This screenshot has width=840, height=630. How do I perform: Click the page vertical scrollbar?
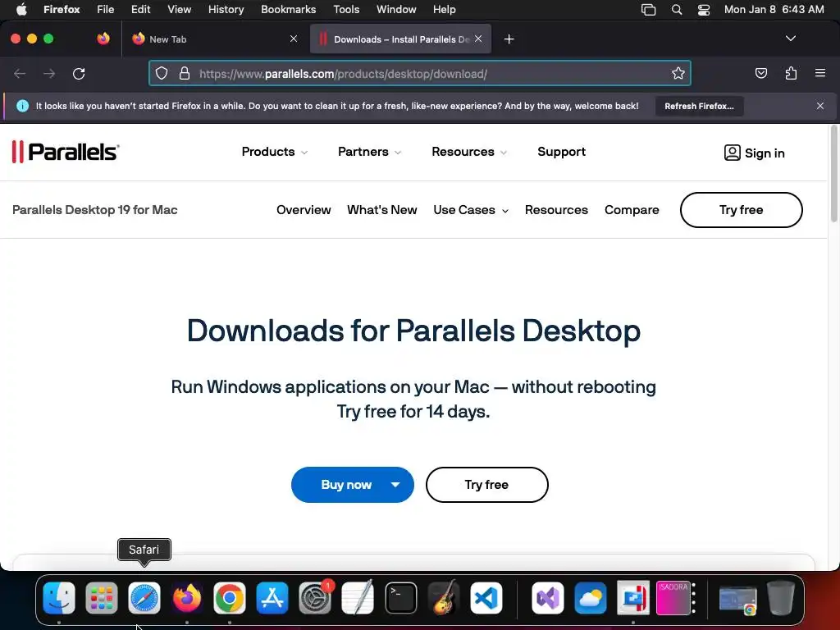[833, 174]
